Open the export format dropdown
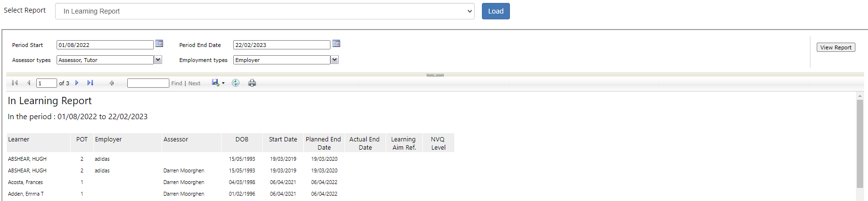The height and width of the screenshot is (201, 868). 218,83
